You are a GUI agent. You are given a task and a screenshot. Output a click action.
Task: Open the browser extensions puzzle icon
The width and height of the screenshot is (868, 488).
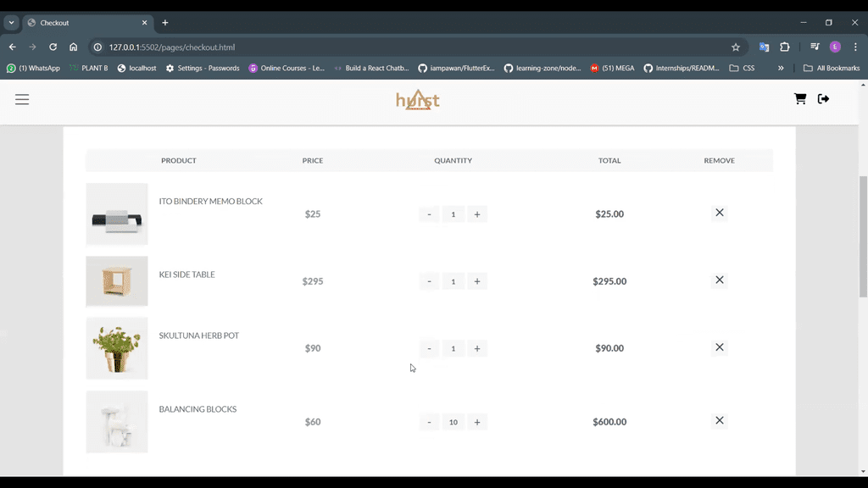click(x=784, y=47)
